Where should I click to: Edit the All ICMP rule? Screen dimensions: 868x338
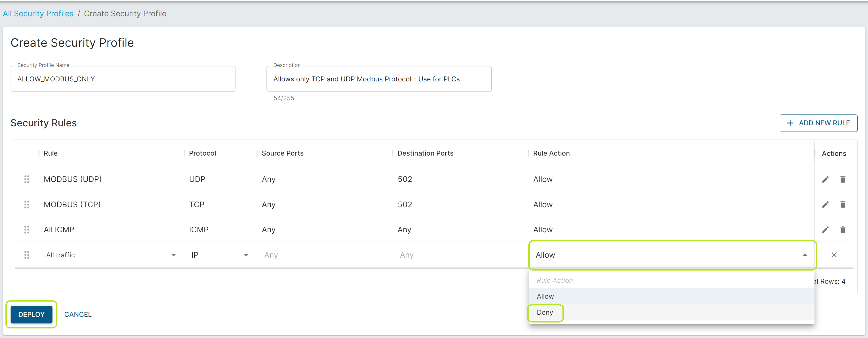pyautogui.click(x=825, y=229)
